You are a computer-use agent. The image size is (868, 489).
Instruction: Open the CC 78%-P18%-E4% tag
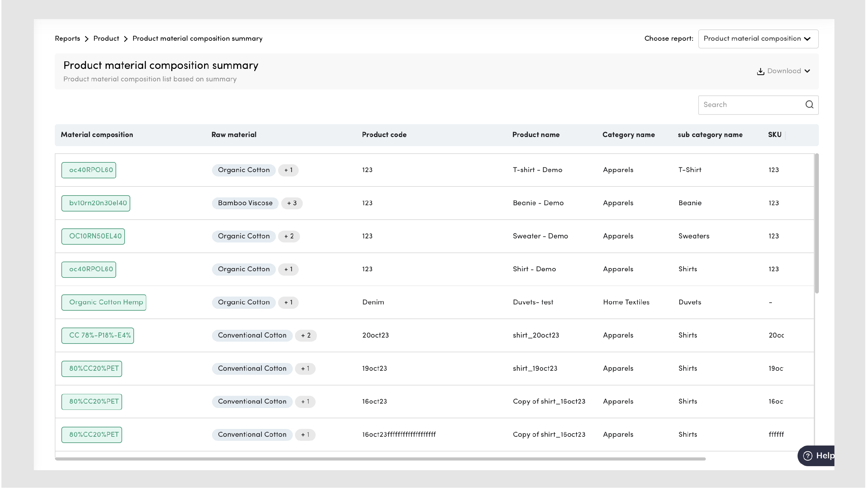[x=98, y=335]
